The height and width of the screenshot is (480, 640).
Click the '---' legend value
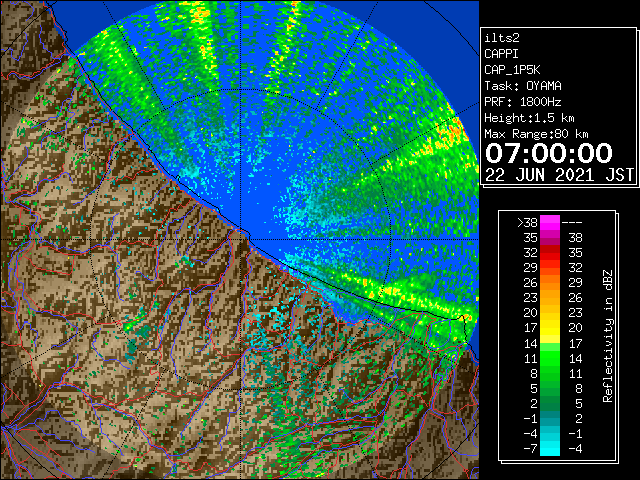[x=572, y=223]
